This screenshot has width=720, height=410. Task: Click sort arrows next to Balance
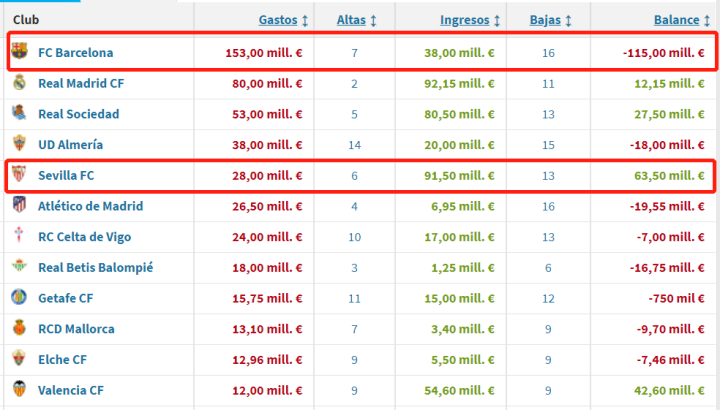pyautogui.click(x=707, y=21)
